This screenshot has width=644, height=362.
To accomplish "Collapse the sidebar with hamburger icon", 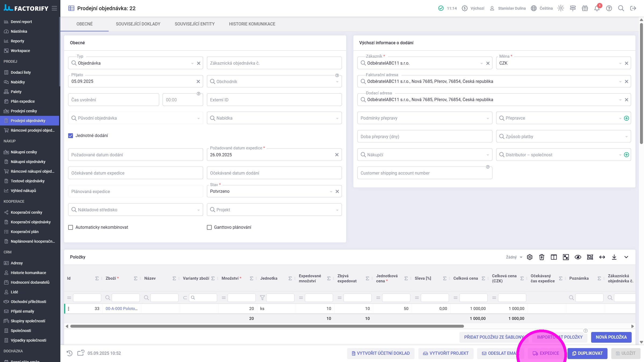I will [x=54, y=8].
